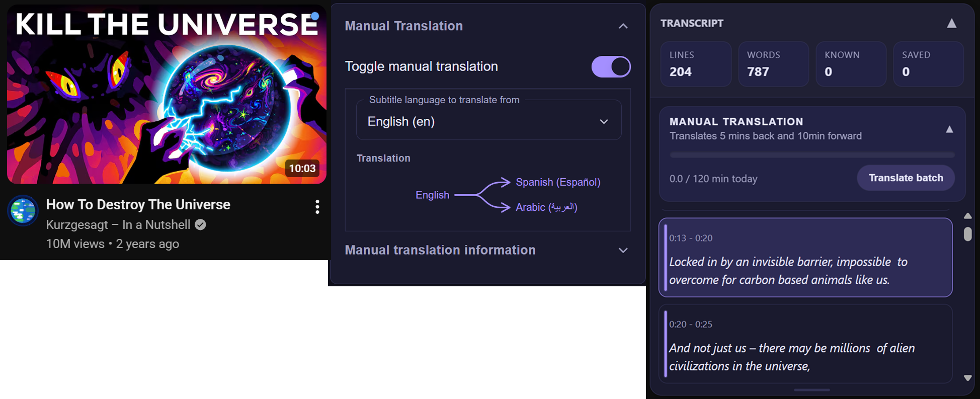
Task: Click the verified badge next to Kurzgesagt
Action: (200, 224)
